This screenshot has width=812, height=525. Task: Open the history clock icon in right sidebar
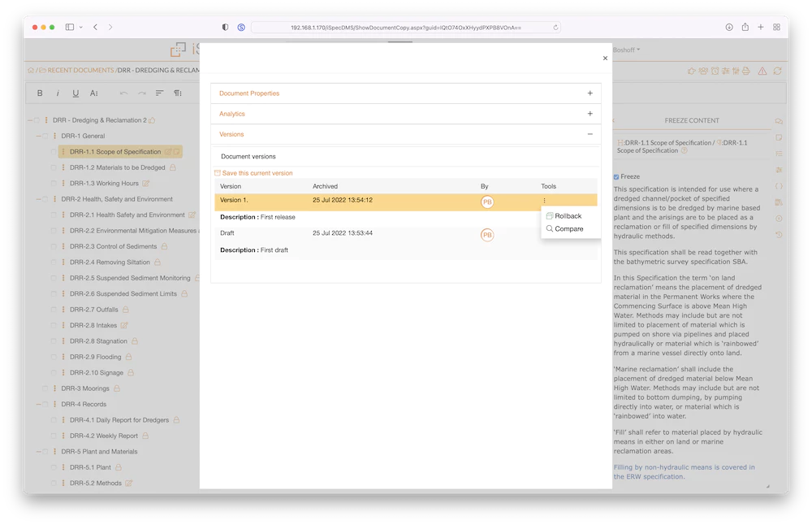pyautogui.click(x=779, y=235)
